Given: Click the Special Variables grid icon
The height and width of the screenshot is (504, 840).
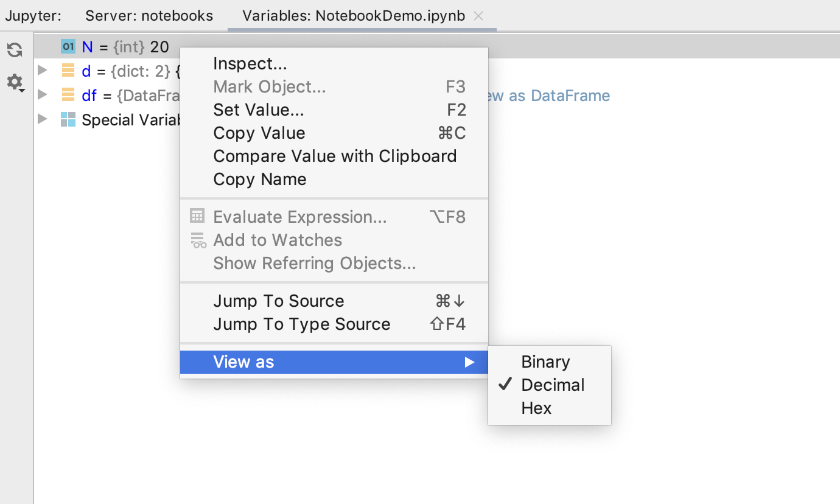Looking at the screenshot, I should click(68, 119).
